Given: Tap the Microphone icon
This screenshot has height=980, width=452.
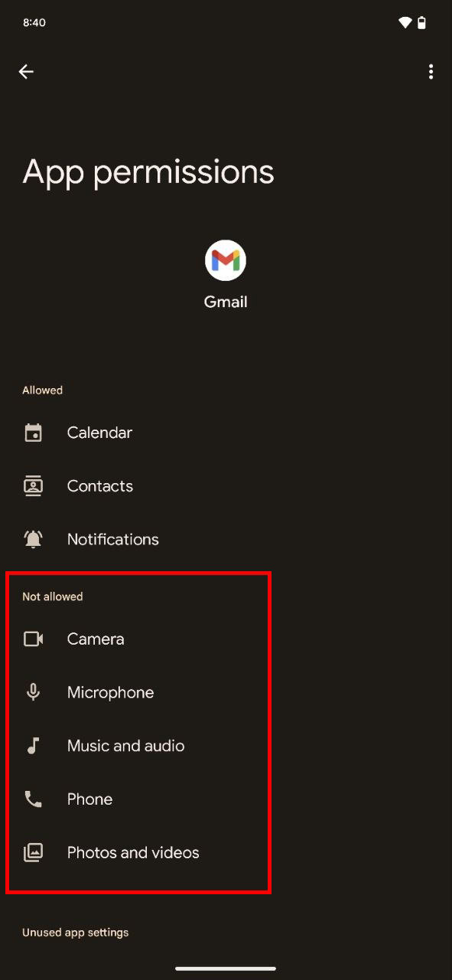Looking at the screenshot, I should point(33,692).
